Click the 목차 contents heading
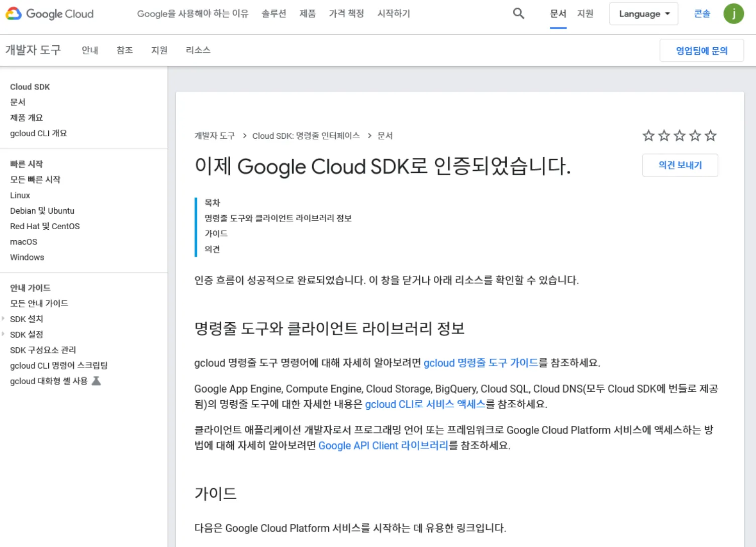 click(212, 203)
